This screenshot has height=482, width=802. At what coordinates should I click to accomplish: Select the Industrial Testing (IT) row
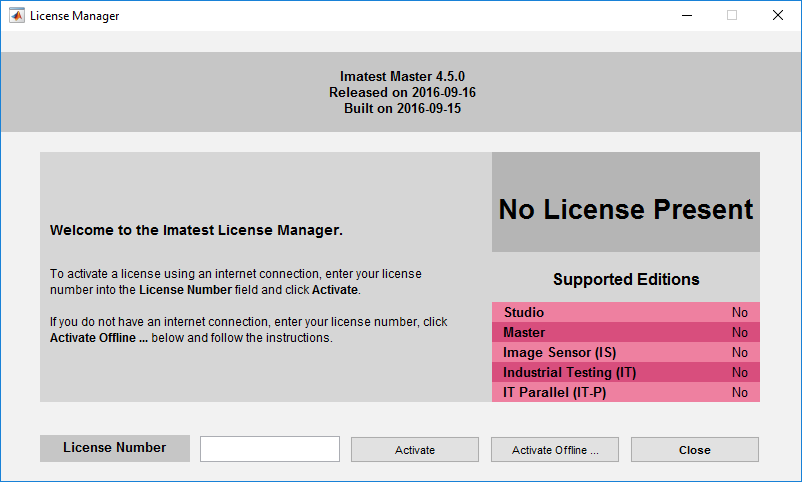(x=626, y=372)
